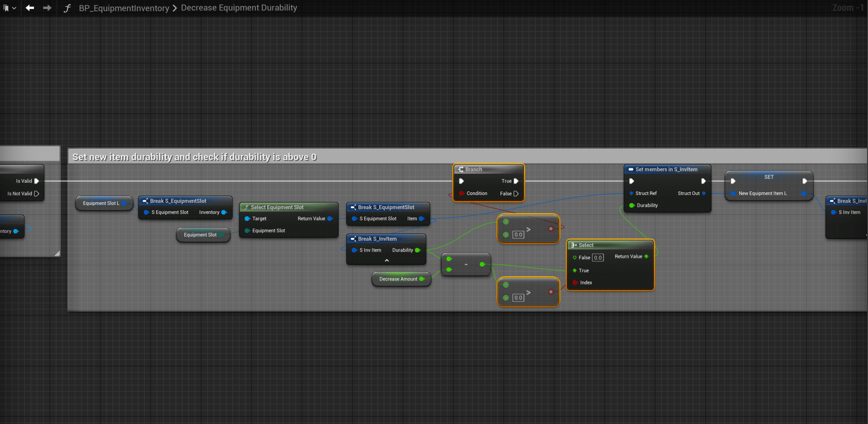Open BP_EquipmentInventory in the breadcrumb
The image size is (868, 424).
[123, 8]
